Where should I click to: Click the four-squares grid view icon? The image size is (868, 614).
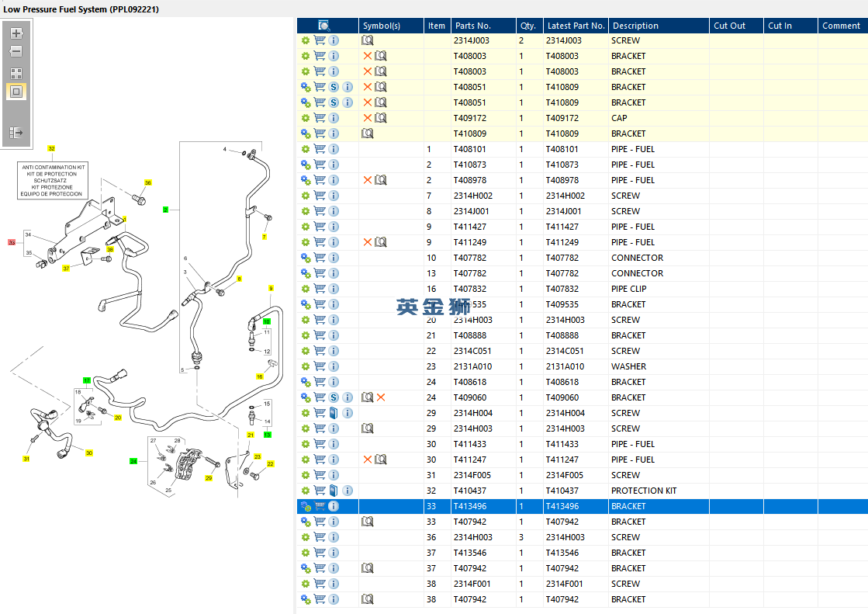pos(16,74)
